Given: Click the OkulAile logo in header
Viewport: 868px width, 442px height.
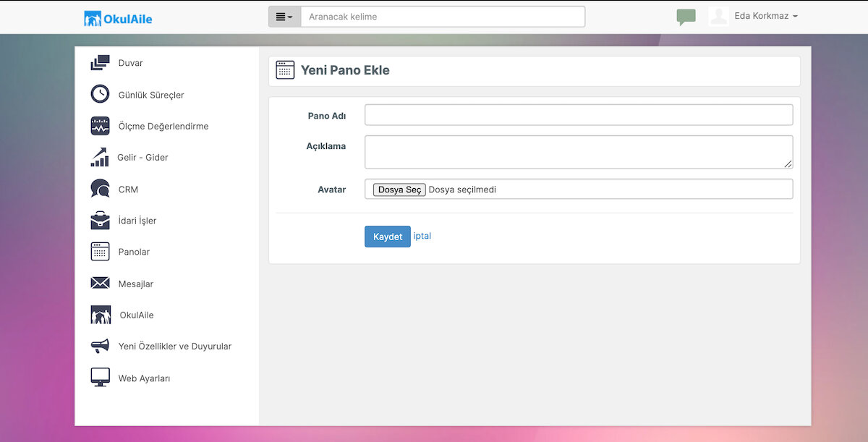Looking at the screenshot, I should click(x=118, y=18).
